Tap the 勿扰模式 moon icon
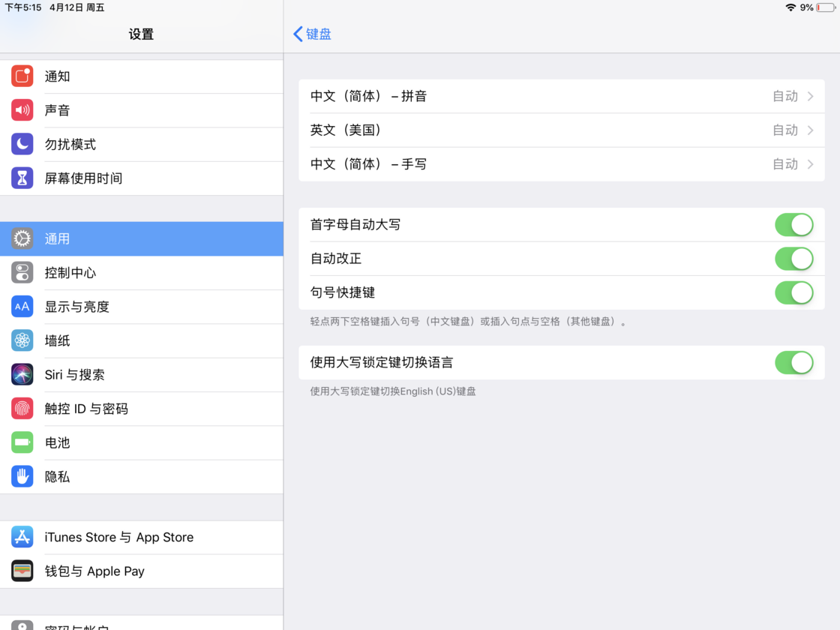Image resolution: width=840 pixels, height=630 pixels. point(22,144)
